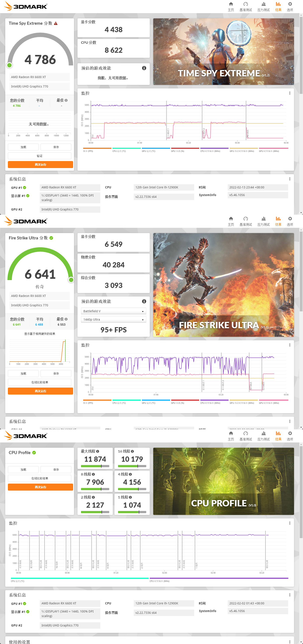Screen dimensions: 303x644
Task: Toggle GPU 温度 legend in Fire Strike monitoring chart
Action: [x=156, y=402]
